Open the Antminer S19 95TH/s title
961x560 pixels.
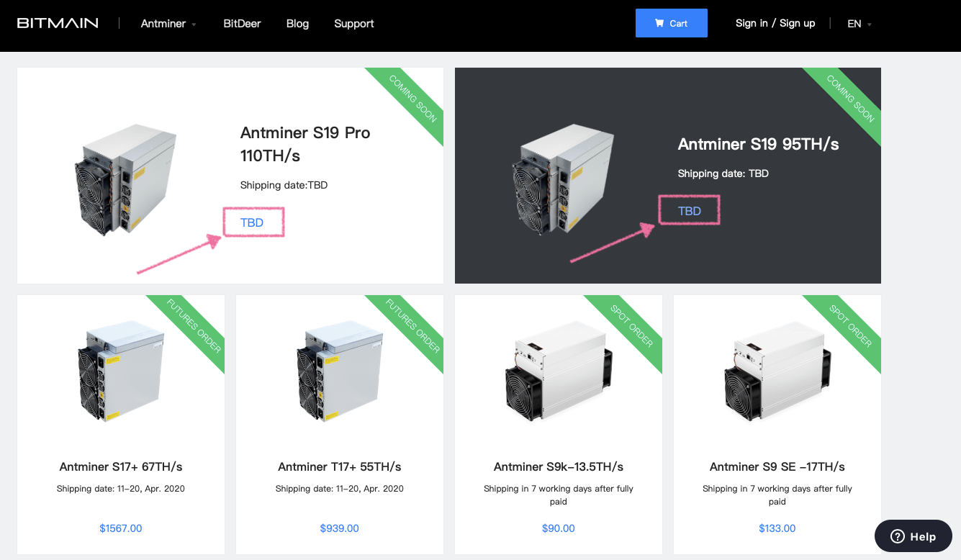tap(759, 144)
